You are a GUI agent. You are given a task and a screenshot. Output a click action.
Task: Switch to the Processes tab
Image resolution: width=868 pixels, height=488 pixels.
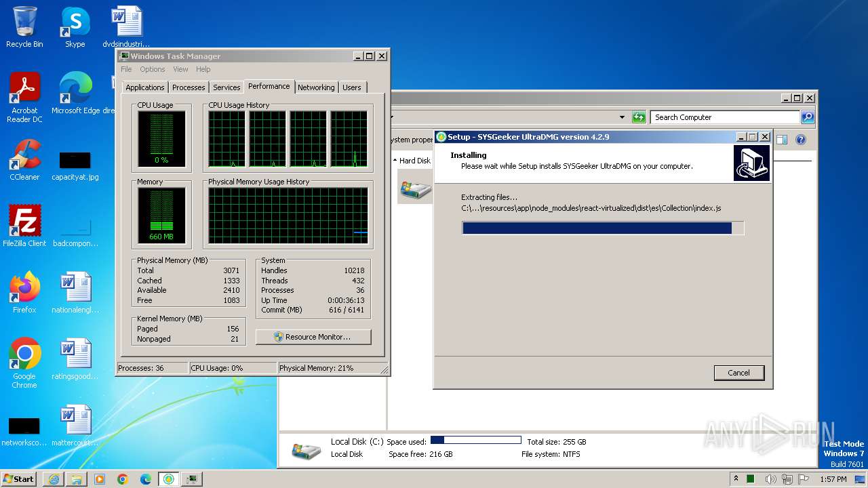pyautogui.click(x=189, y=87)
